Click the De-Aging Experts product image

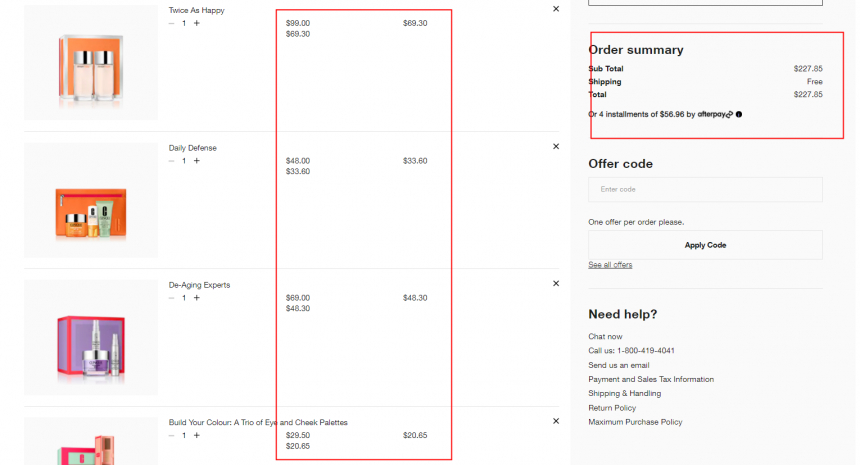(x=91, y=337)
